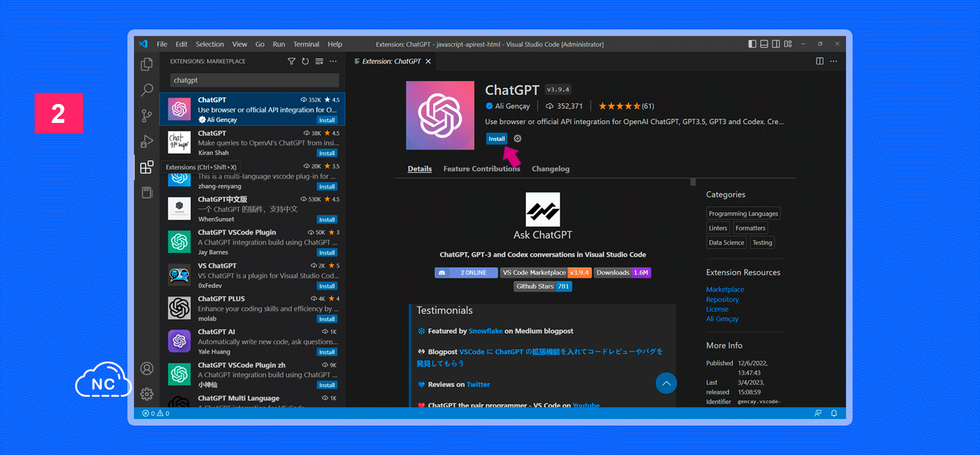Install ChatGPT中文版 by WhenSunset

[x=327, y=220]
